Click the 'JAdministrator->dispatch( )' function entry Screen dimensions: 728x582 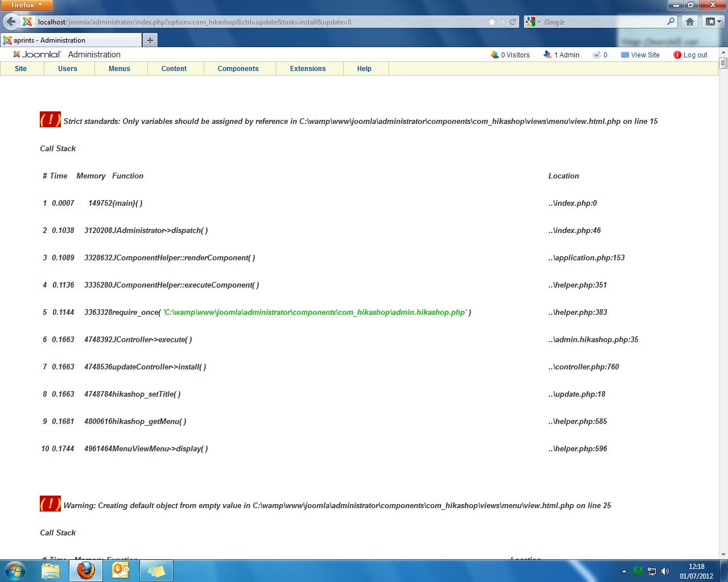[x=160, y=231]
